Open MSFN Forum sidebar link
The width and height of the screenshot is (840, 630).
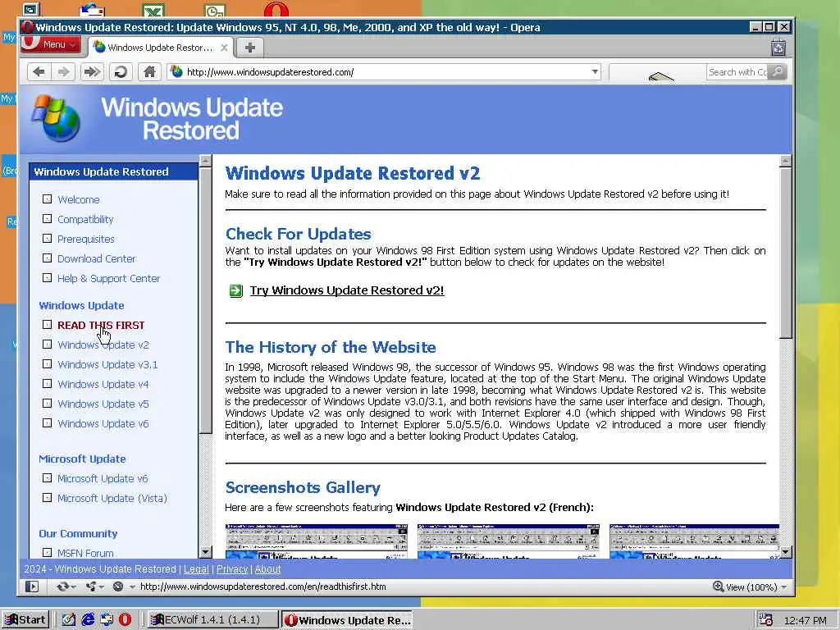point(85,553)
